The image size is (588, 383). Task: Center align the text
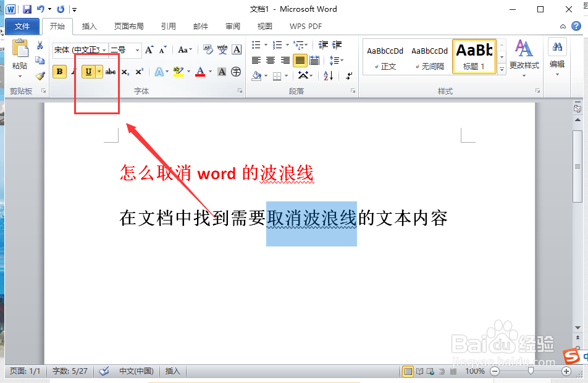coord(271,61)
